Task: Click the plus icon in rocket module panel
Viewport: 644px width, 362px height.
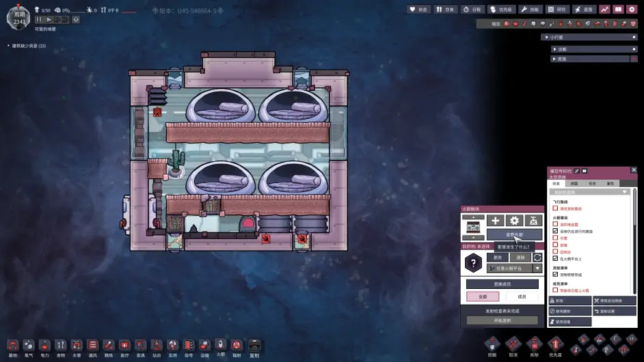Action: point(495,221)
